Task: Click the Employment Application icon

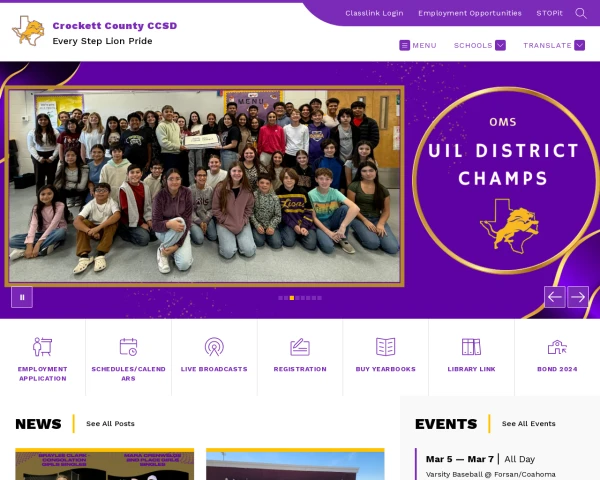Action: pos(42,347)
